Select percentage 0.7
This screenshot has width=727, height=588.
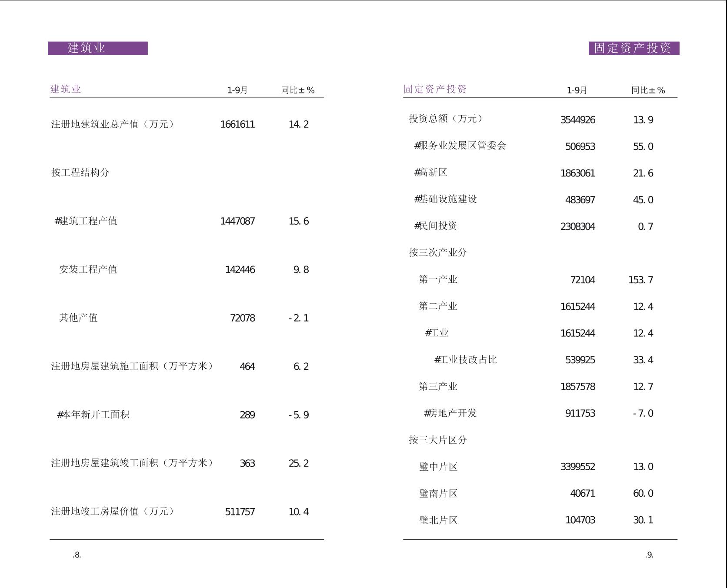point(645,227)
